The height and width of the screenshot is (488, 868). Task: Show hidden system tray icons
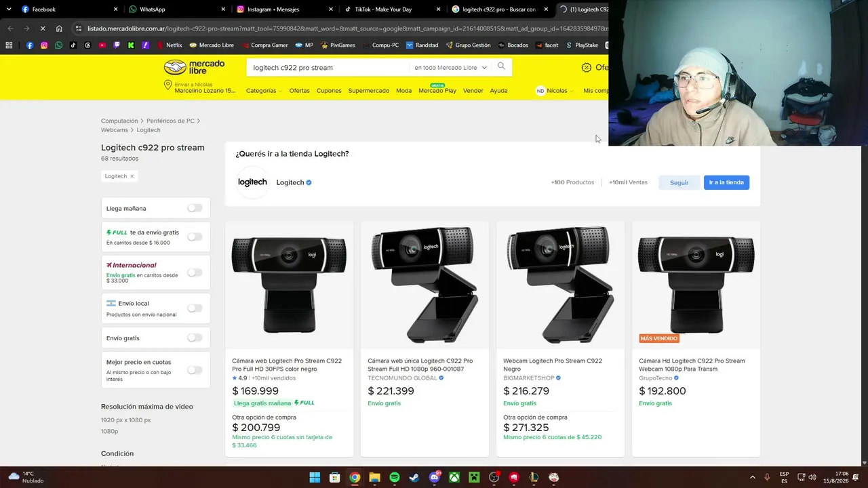point(752,477)
